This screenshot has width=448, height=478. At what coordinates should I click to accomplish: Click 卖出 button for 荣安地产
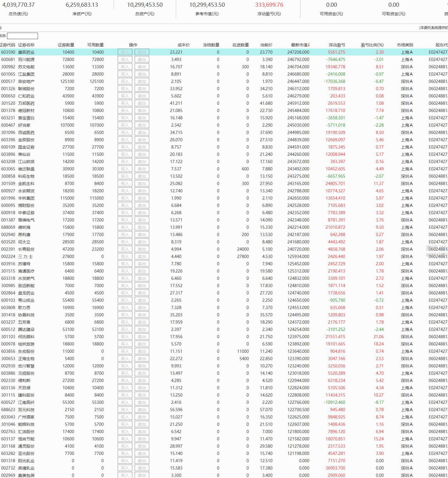(x=142, y=81)
